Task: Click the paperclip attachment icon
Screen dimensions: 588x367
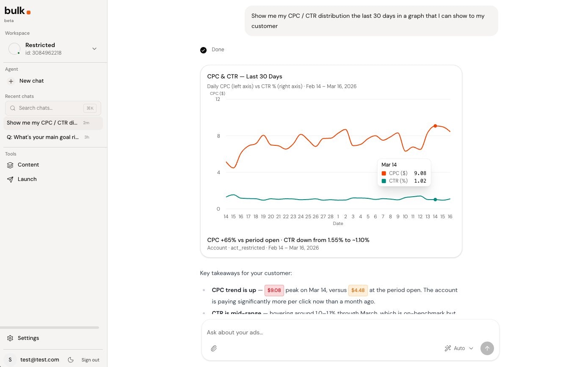Action: [x=214, y=348]
